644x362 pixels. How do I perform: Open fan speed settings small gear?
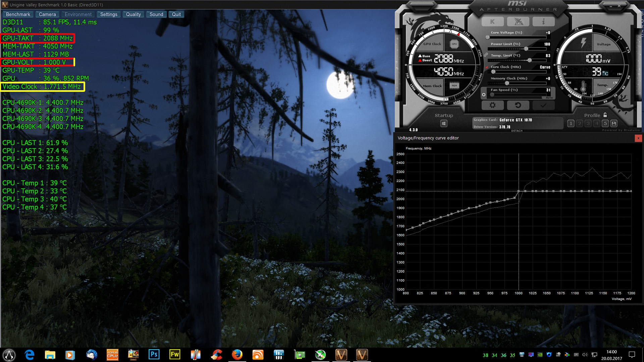484,95
